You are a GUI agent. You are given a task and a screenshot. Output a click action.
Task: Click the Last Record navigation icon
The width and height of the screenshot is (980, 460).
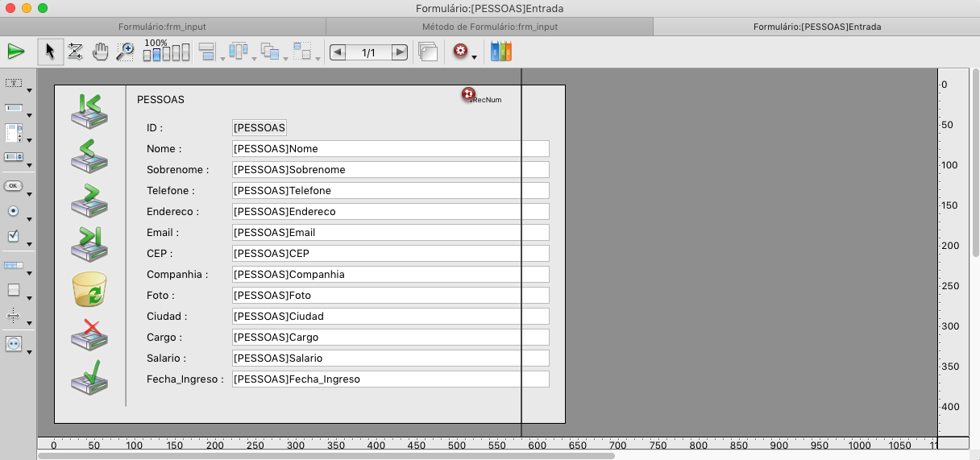pyautogui.click(x=89, y=243)
